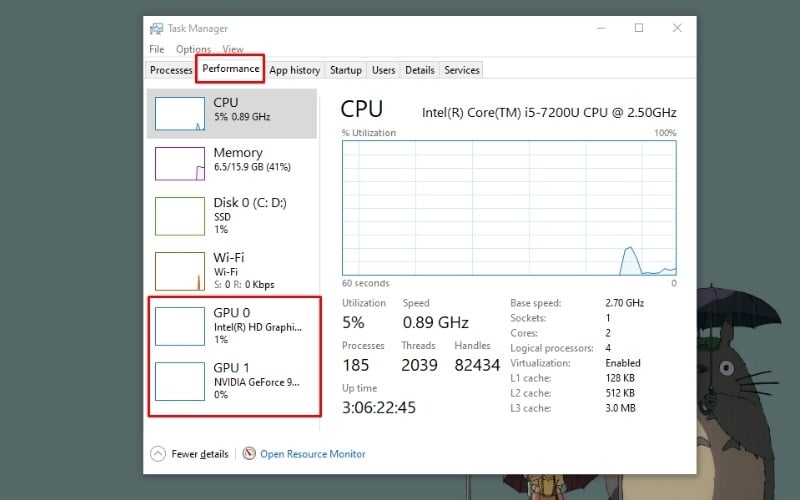The image size is (800, 500).
Task: Click the Intel(R) HD Graphics GPU name text
Action: coord(258,327)
